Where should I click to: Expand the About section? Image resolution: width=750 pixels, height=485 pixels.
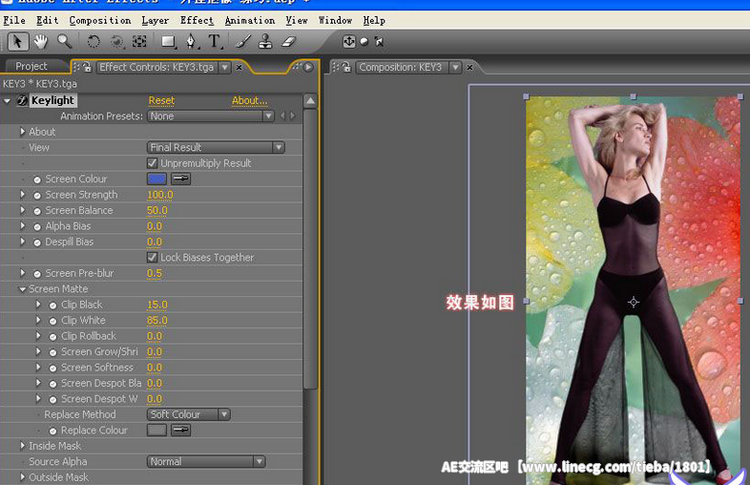(x=22, y=132)
